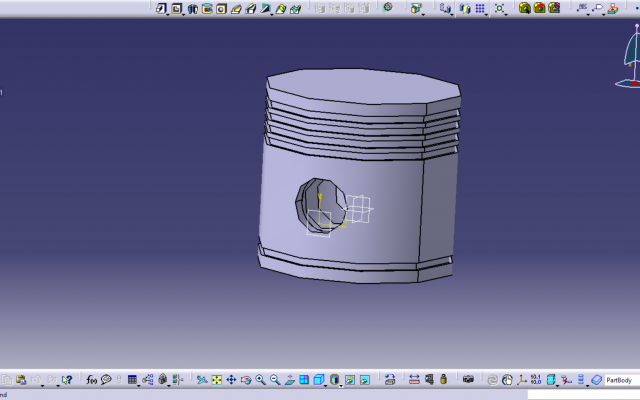The image size is (640, 400).
Task: Click the Knowledge relations tree icon
Action: point(148,380)
